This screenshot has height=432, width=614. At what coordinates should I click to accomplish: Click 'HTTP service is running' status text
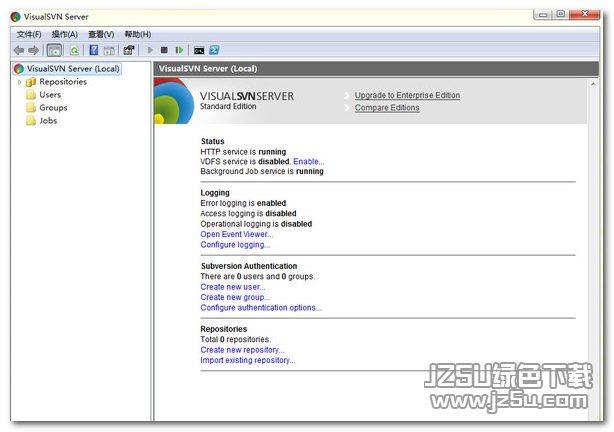pos(243,152)
